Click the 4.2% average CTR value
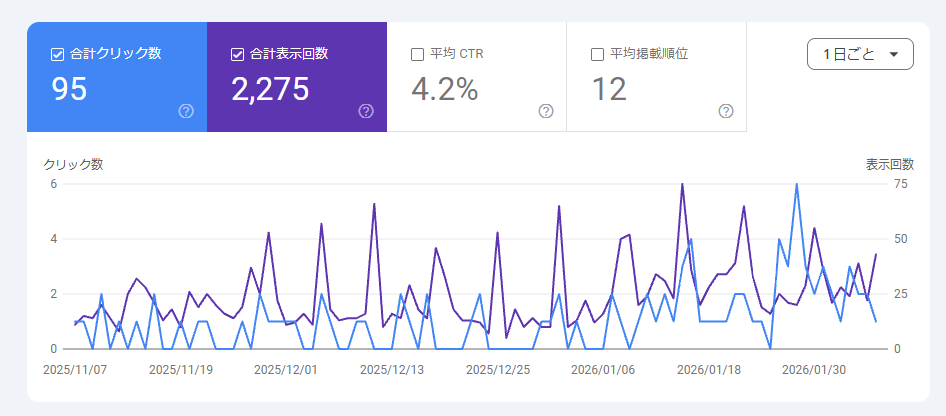This screenshot has width=946, height=416. pos(445,90)
